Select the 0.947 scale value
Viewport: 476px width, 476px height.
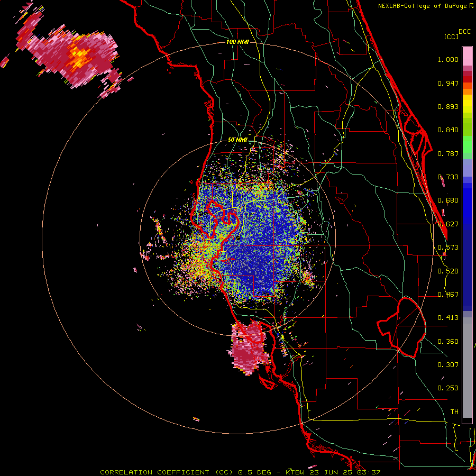tap(448, 83)
